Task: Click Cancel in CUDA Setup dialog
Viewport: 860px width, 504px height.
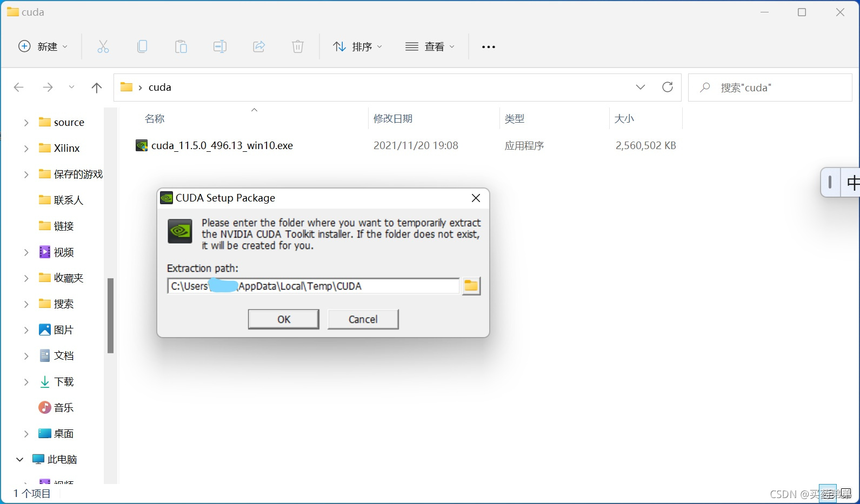Action: (363, 319)
